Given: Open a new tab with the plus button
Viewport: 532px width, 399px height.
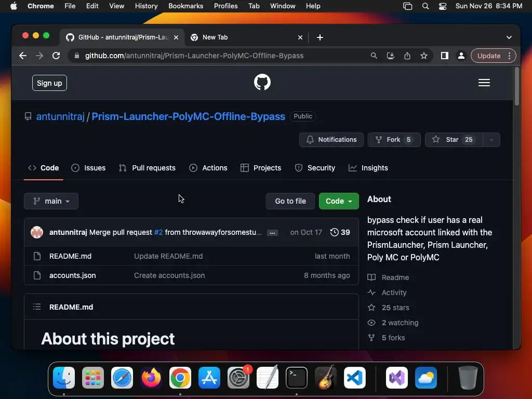Looking at the screenshot, I should coord(320,37).
